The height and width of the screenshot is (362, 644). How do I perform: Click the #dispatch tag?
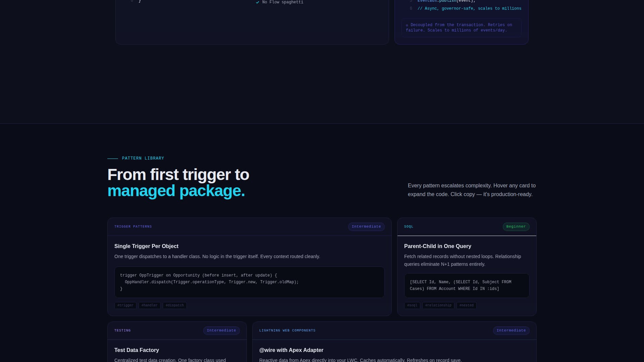pyautogui.click(x=174, y=305)
